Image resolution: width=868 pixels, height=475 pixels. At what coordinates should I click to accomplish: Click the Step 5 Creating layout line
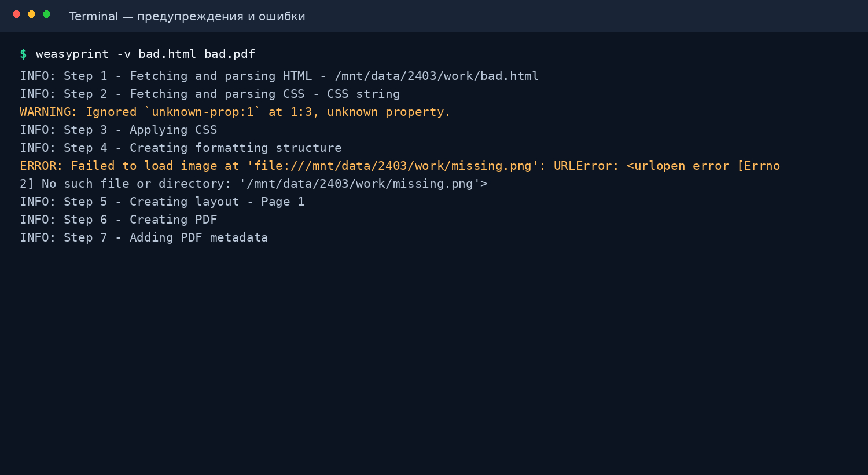coord(162,202)
